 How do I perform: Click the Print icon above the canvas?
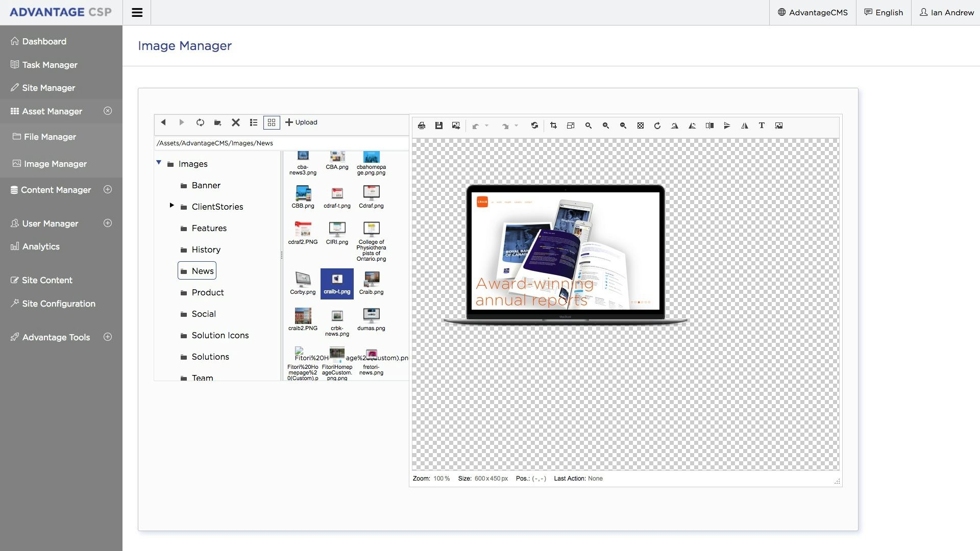click(x=422, y=126)
